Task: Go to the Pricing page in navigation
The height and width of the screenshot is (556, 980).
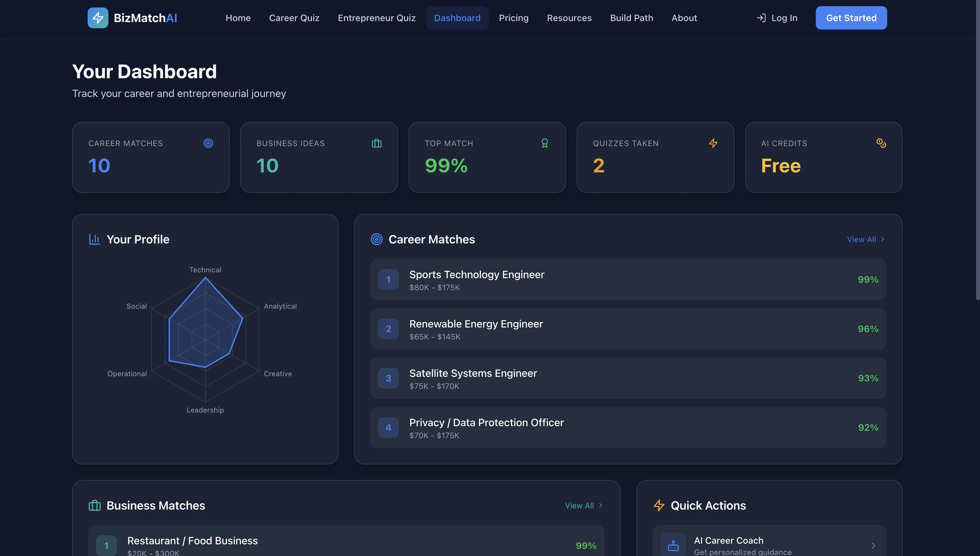Action: pos(513,18)
